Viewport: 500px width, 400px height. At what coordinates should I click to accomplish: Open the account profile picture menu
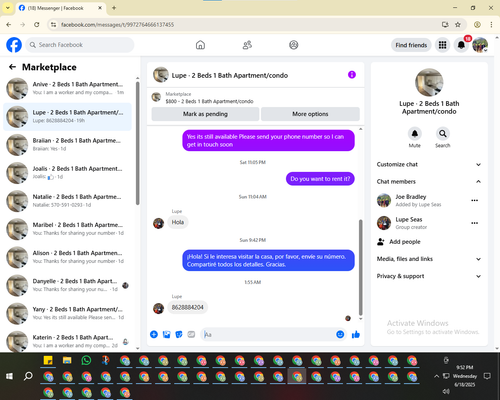480,45
